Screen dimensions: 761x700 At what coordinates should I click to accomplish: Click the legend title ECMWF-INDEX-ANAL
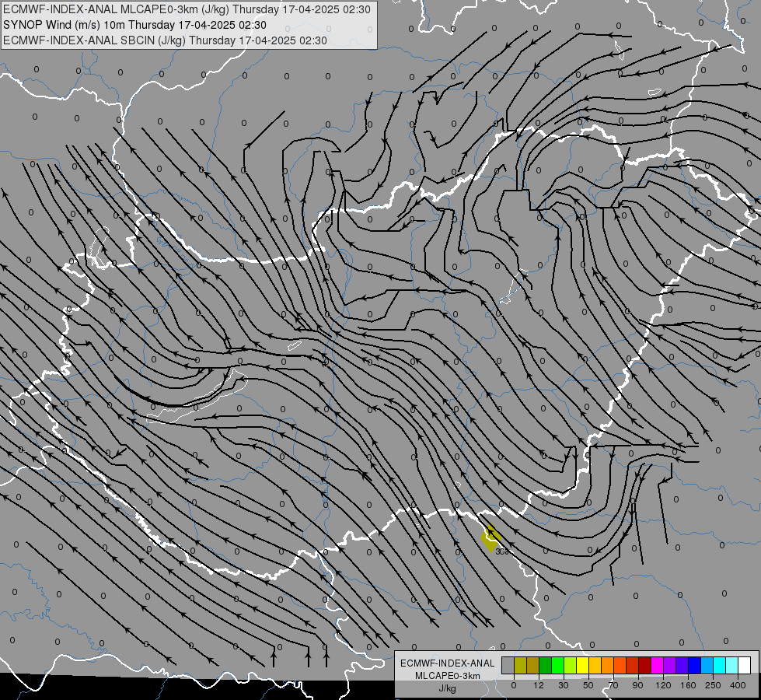[x=448, y=663]
